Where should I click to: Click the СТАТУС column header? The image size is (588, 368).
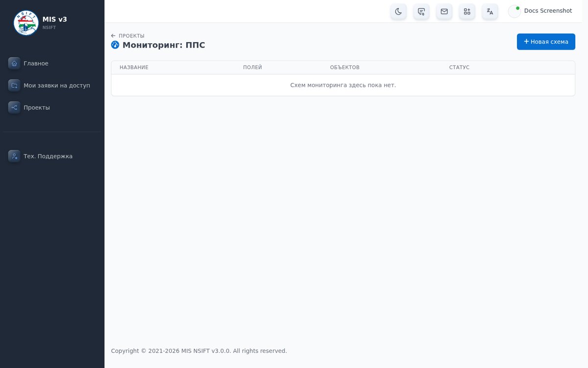click(459, 67)
